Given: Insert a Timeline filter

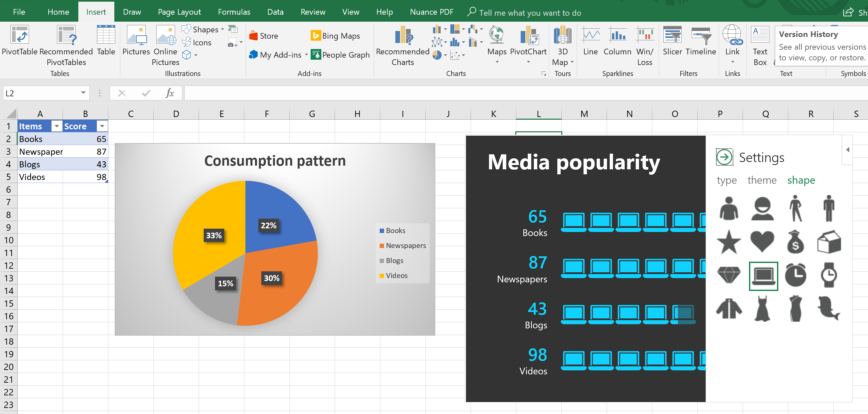Looking at the screenshot, I should click(x=701, y=41).
